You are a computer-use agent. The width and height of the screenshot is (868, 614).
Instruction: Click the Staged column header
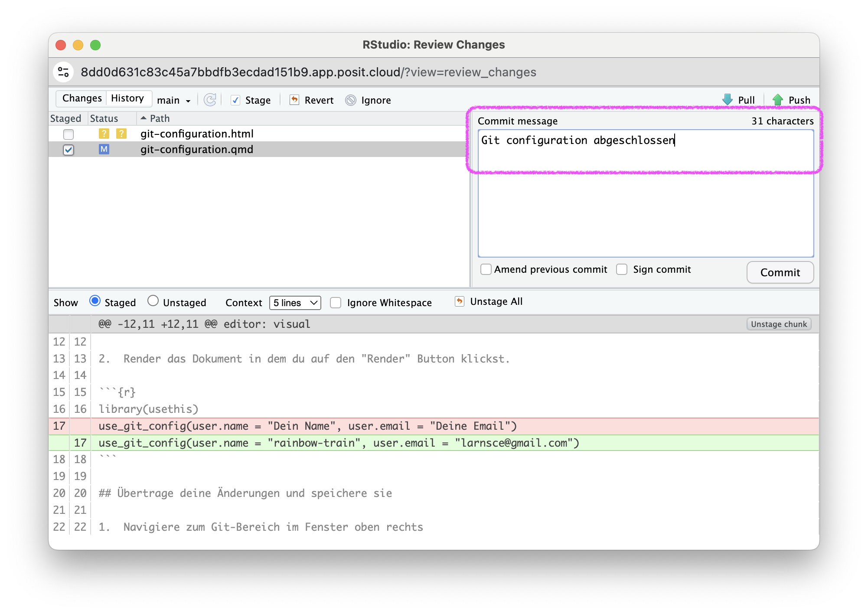point(66,118)
